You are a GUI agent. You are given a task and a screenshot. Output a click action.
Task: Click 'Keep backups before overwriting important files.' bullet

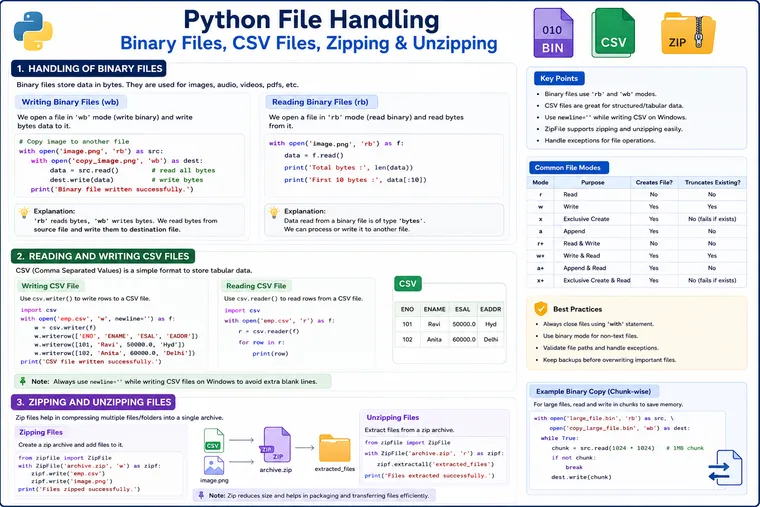tap(609, 360)
